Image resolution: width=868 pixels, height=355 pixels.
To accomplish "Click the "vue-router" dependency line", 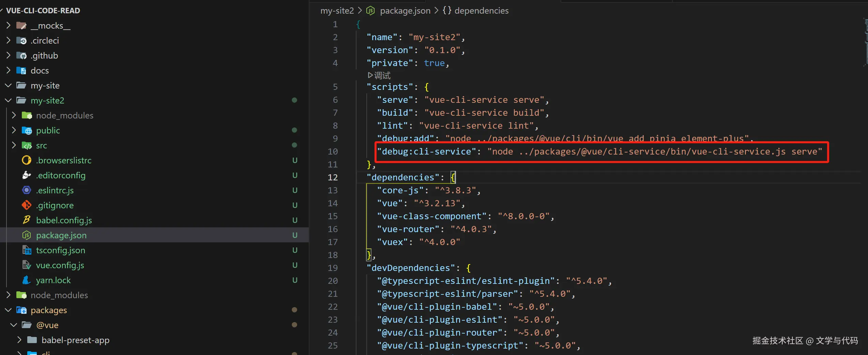I will point(437,229).
